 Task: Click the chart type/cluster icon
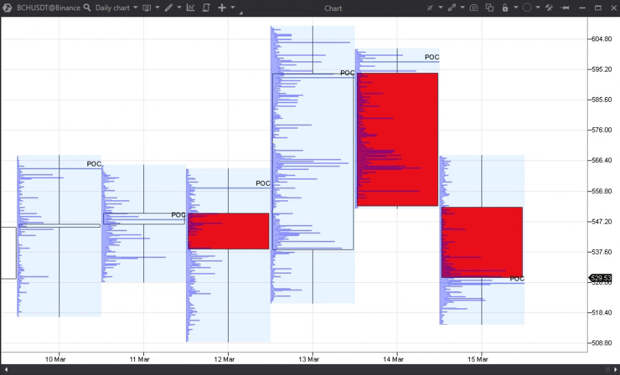click(x=147, y=8)
